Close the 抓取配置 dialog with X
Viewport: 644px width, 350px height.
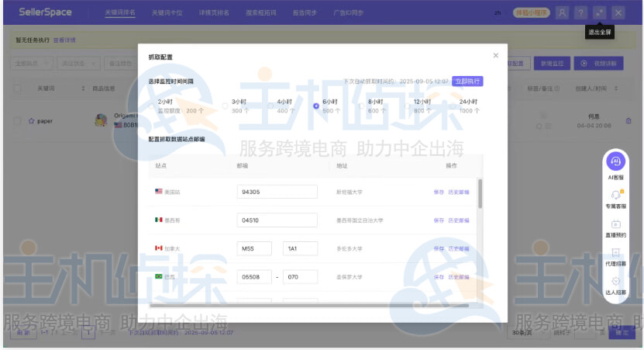(x=496, y=55)
